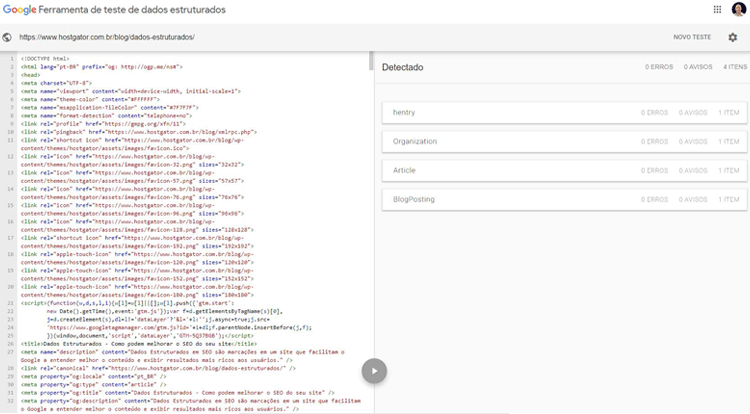The height and width of the screenshot is (414, 750).
Task: Click line number 21 in the gutter
Action: 10,303
